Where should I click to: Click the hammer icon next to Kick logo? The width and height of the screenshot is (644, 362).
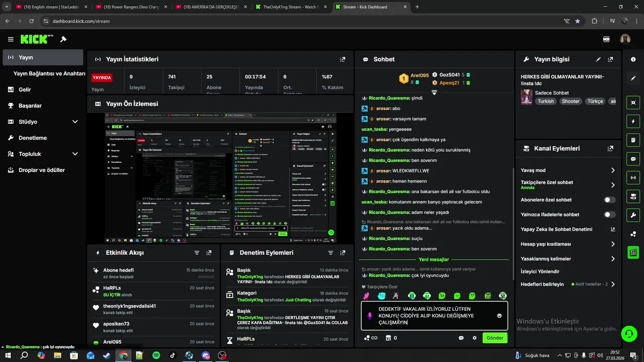[x=63, y=39]
